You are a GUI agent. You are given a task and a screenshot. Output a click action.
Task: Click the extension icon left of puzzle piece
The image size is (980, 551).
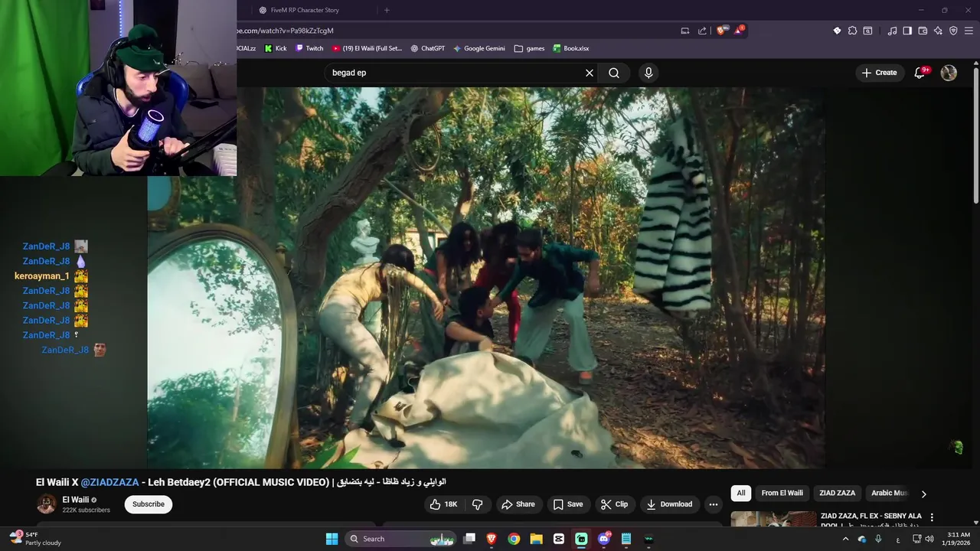[x=837, y=31]
